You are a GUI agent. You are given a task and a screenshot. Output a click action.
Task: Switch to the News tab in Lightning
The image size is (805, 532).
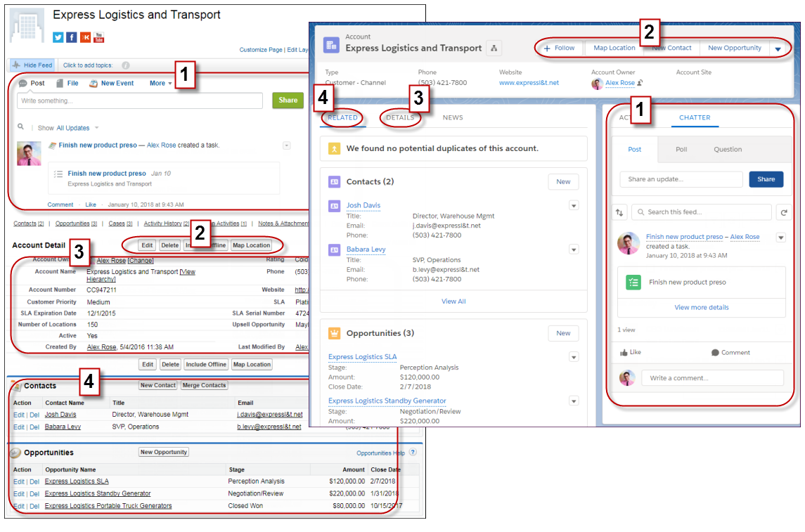(453, 117)
